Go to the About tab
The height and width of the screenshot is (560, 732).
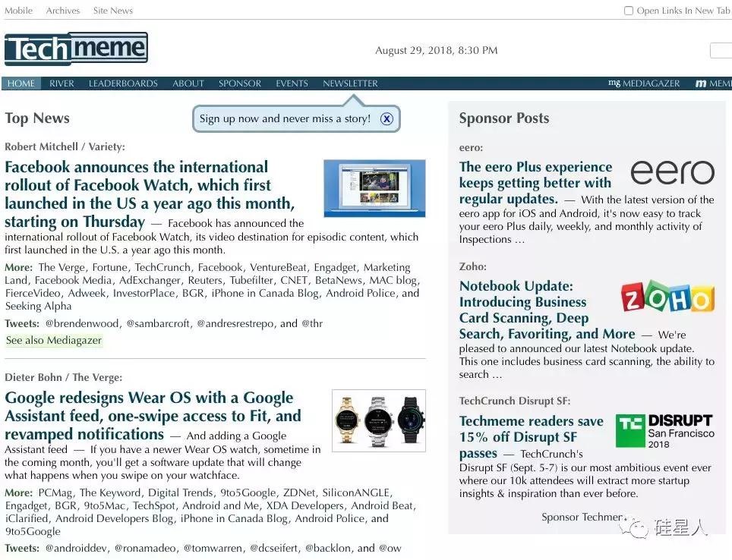click(x=188, y=83)
